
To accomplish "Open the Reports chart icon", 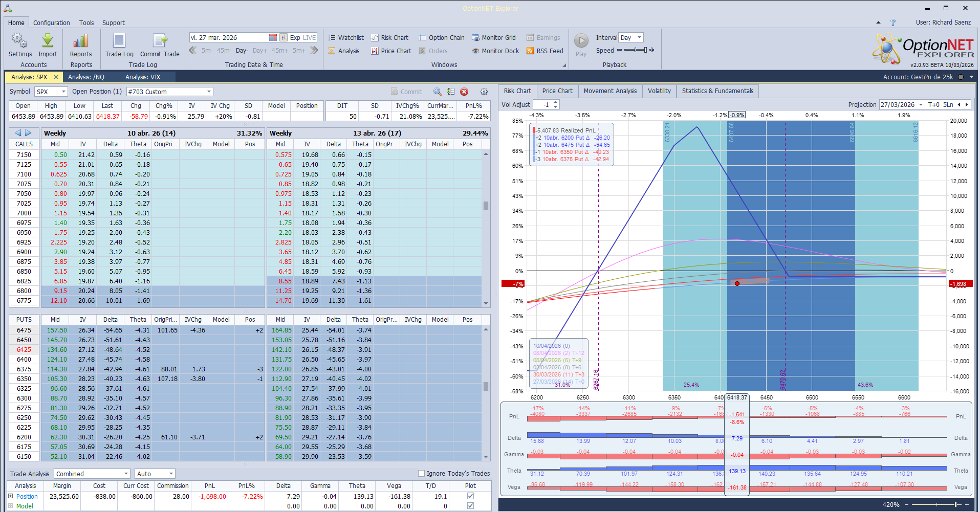I will coord(81,41).
